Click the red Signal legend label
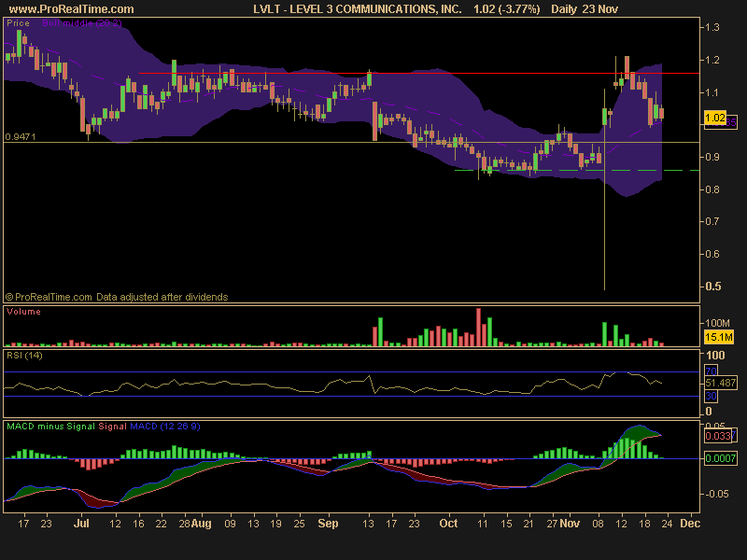The image size is (747, 560). [x=112, y=427]
